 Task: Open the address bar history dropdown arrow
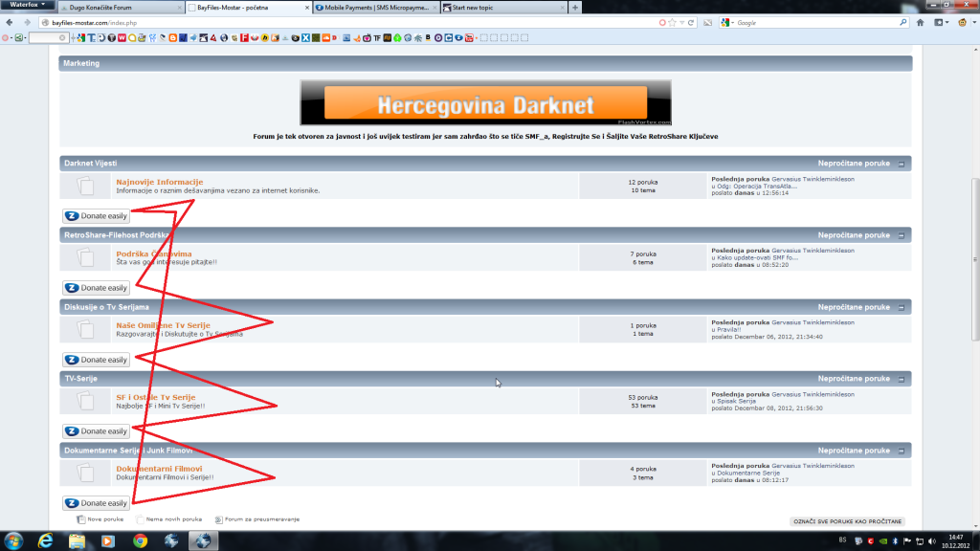(681, 23)
